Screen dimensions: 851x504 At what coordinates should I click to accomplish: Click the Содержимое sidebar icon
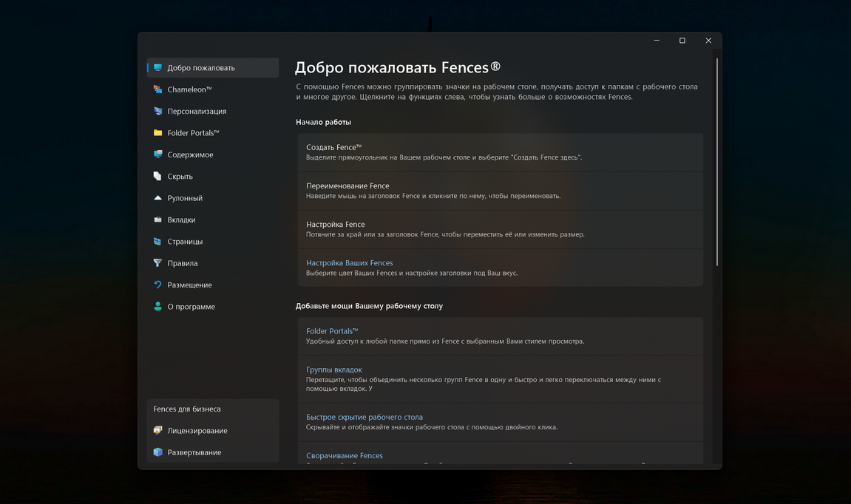coord(158,154)
